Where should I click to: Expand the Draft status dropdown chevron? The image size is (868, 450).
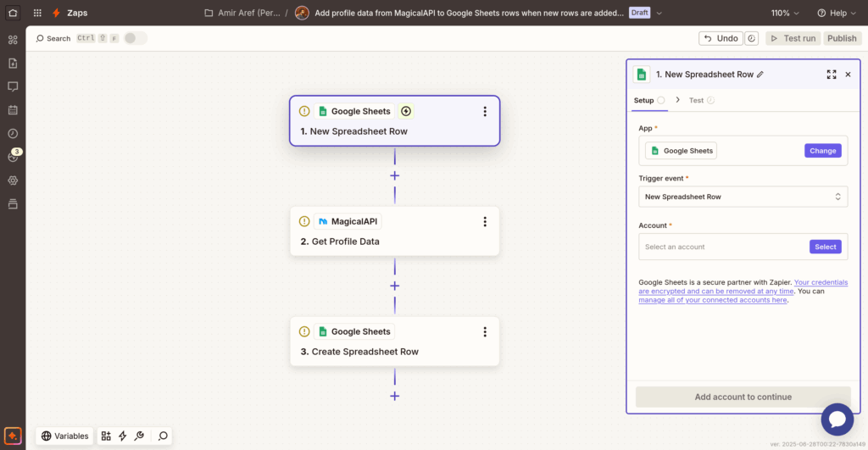coord(659,13)
